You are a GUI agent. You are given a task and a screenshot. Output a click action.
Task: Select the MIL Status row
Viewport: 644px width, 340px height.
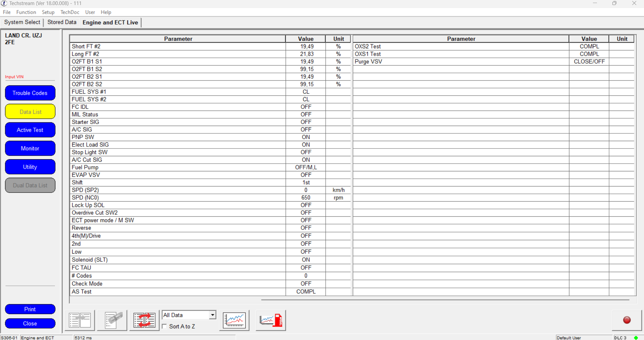(x=210, y=114)
